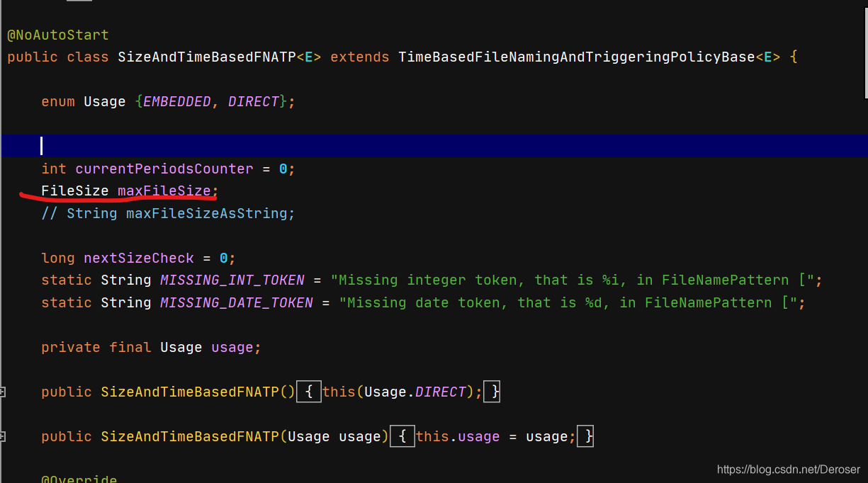The image size is (868, 483).
Task: Expand the folded no-argument SizeAndTimeBasedFNATP() constructor gutter marker
Action: [2, 392]
